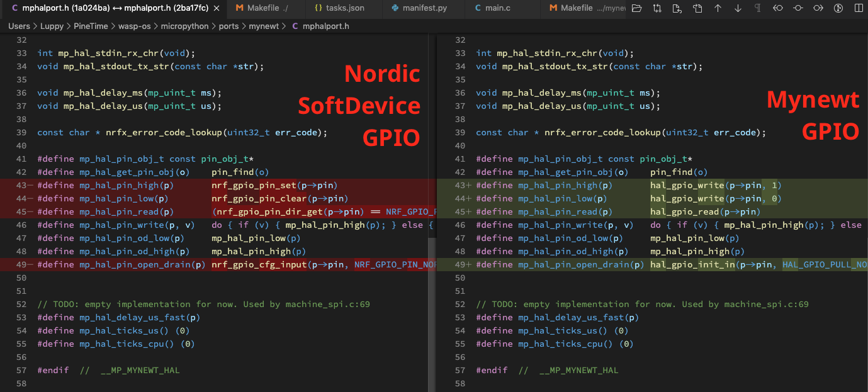The width and height of the screenshot is (868, 392).
Task: Open changes with previous revision icon
Action: tap(677, 9)
